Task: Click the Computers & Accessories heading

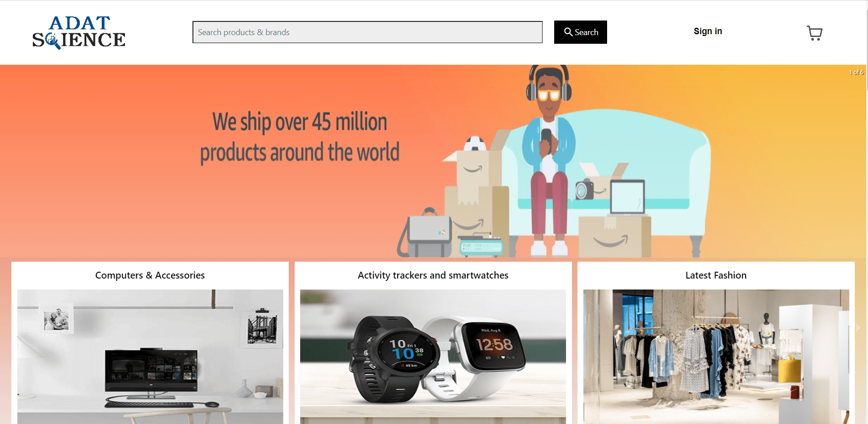Action: coord(150,275)
